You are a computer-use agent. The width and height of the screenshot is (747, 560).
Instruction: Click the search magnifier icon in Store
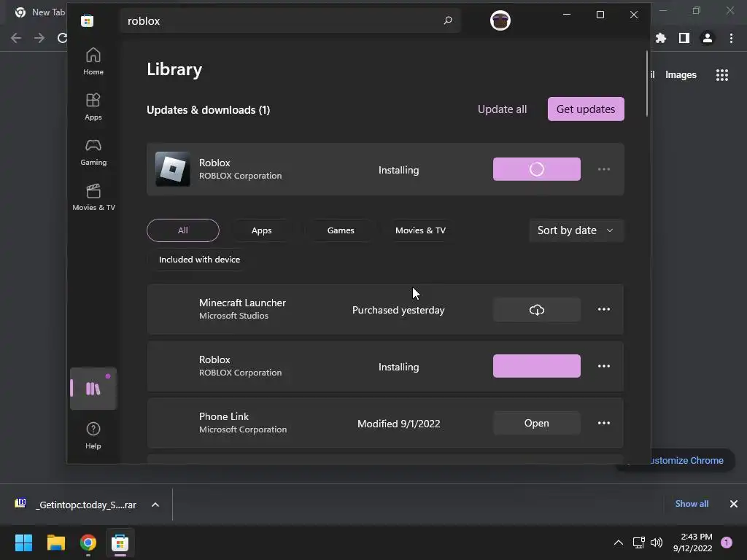click(448, 20)
